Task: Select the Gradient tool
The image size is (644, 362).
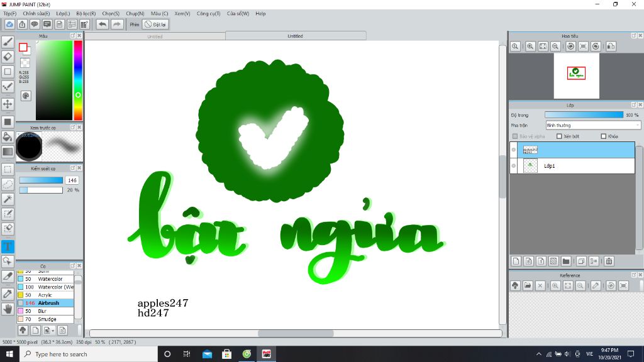Action: tap(8, 151)
